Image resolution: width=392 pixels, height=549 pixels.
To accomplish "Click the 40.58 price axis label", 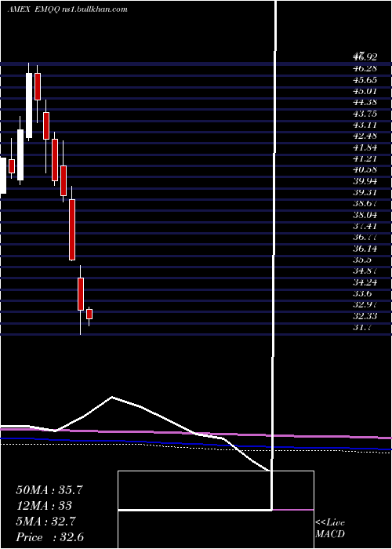I will click(x=365, y=170).
